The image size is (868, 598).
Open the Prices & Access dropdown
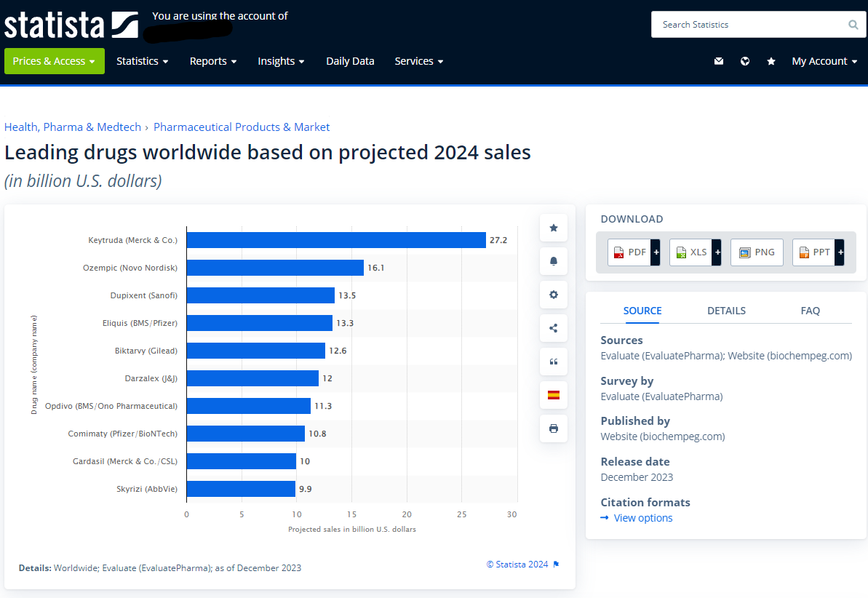(55, 61)
